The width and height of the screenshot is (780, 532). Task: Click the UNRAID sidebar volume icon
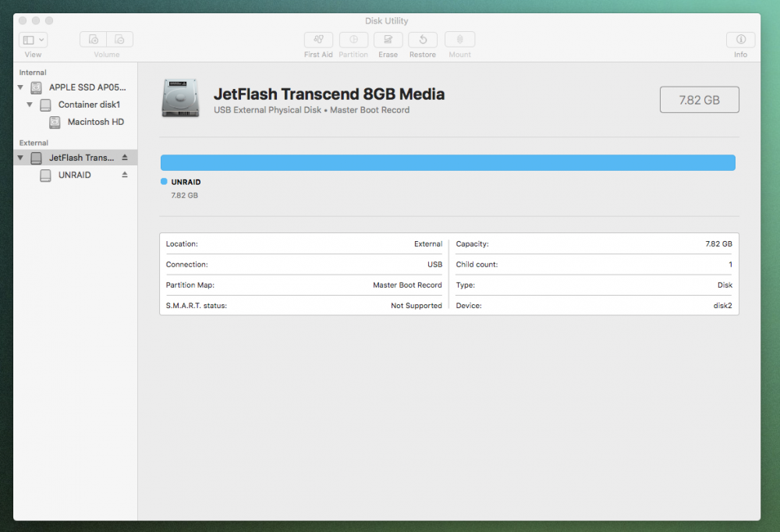pos(45,176)
